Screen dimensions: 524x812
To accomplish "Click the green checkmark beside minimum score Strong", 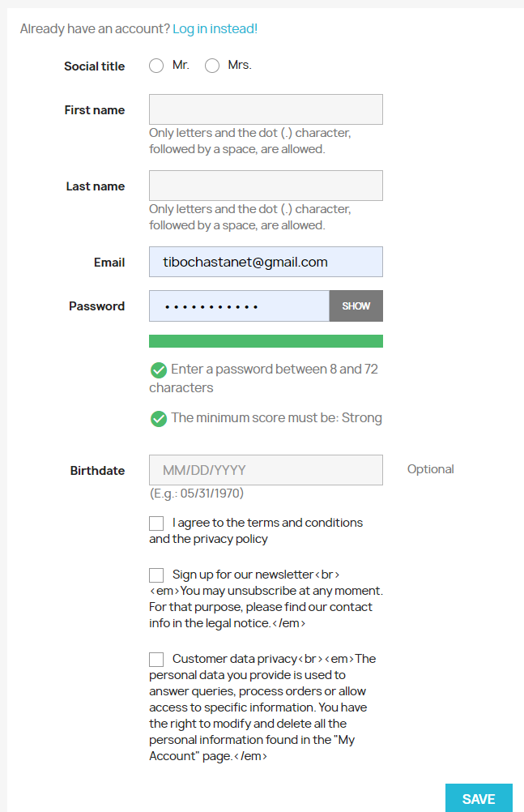I will (x=159, y=418).
